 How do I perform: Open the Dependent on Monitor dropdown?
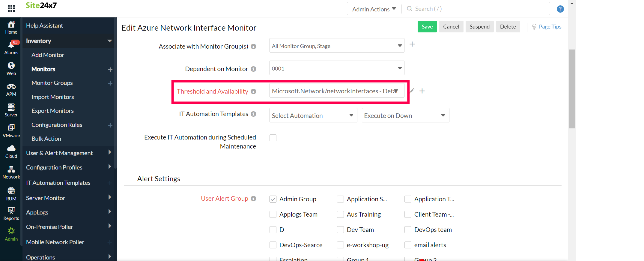click(337, 68)
